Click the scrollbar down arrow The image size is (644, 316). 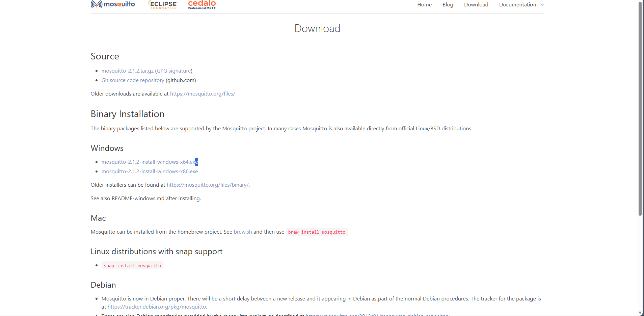point(640,313)
